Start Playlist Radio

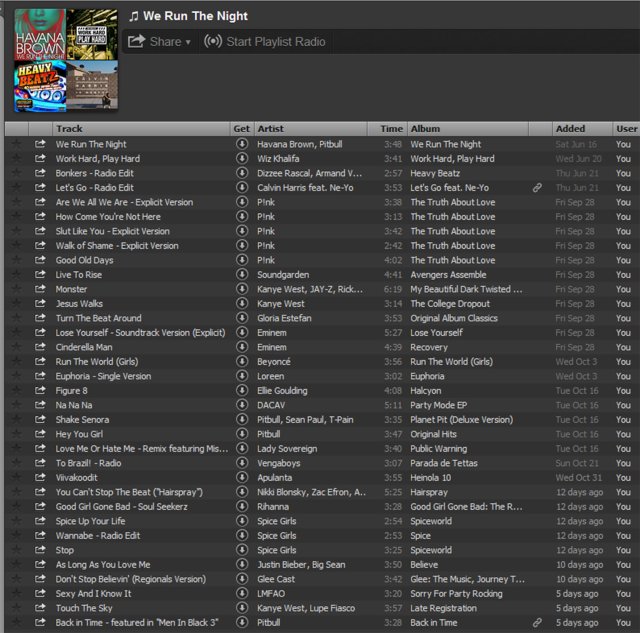[264, 42]
